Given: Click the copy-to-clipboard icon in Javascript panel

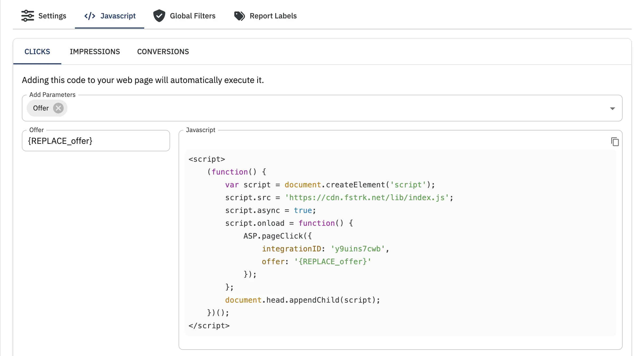Looking at the screenshot, I should pyautogui.click(x=615, y=142).
